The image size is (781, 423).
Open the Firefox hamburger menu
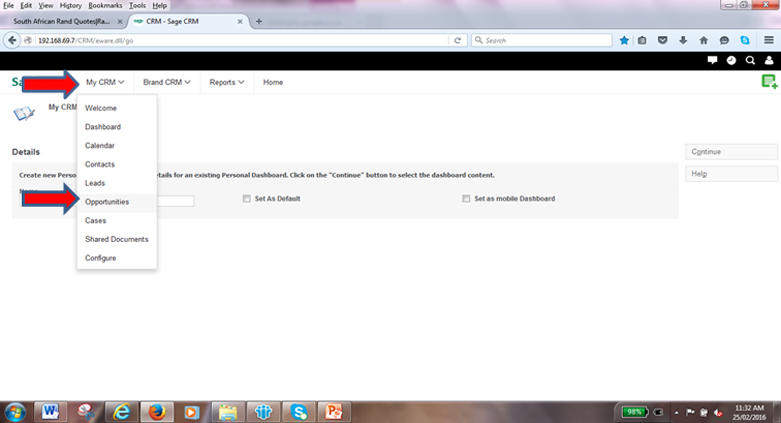pos(769,40)
